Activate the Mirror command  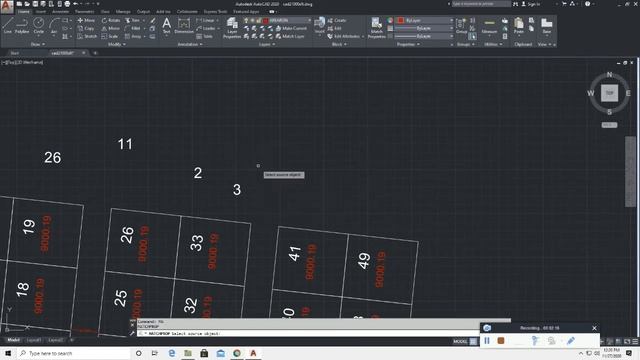tap(111, 28)
